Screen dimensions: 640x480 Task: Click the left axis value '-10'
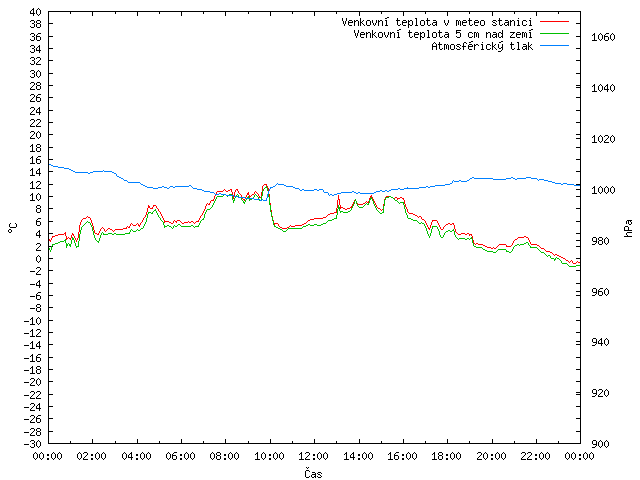(33, 321)
